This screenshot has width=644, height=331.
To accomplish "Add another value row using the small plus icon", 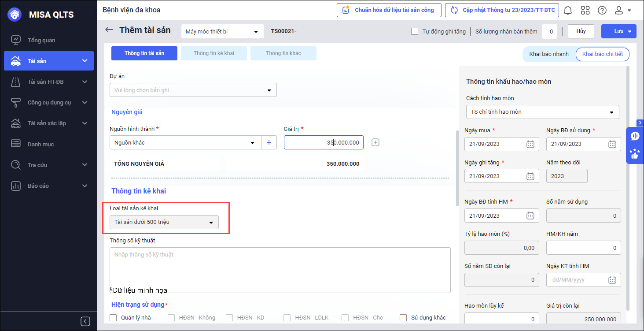I will pos(375,142).
